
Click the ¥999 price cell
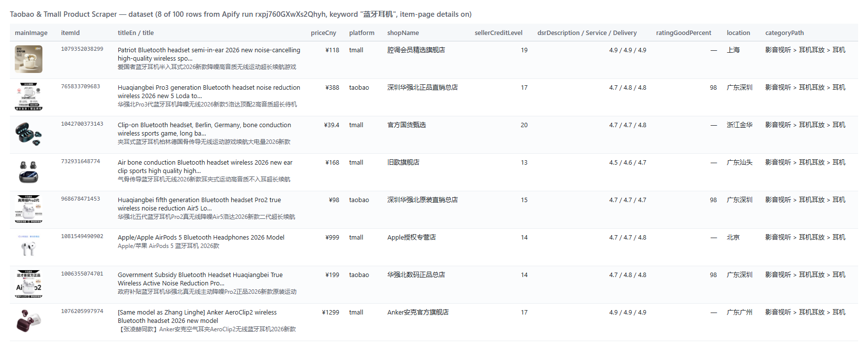pos(332,238)
